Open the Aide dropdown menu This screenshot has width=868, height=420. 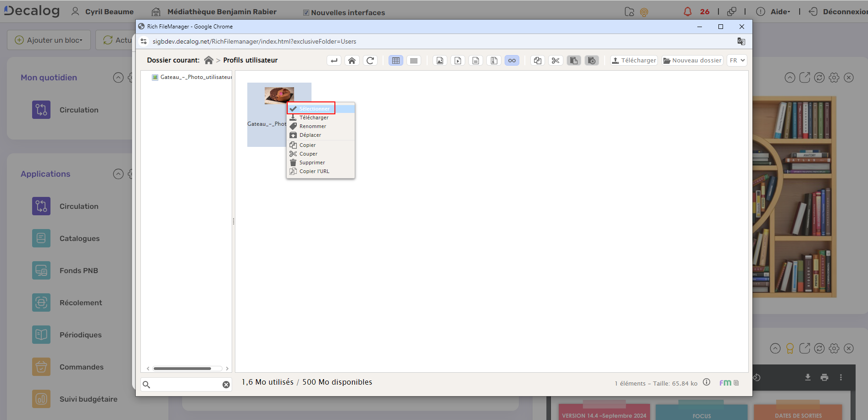pos(780,12)
